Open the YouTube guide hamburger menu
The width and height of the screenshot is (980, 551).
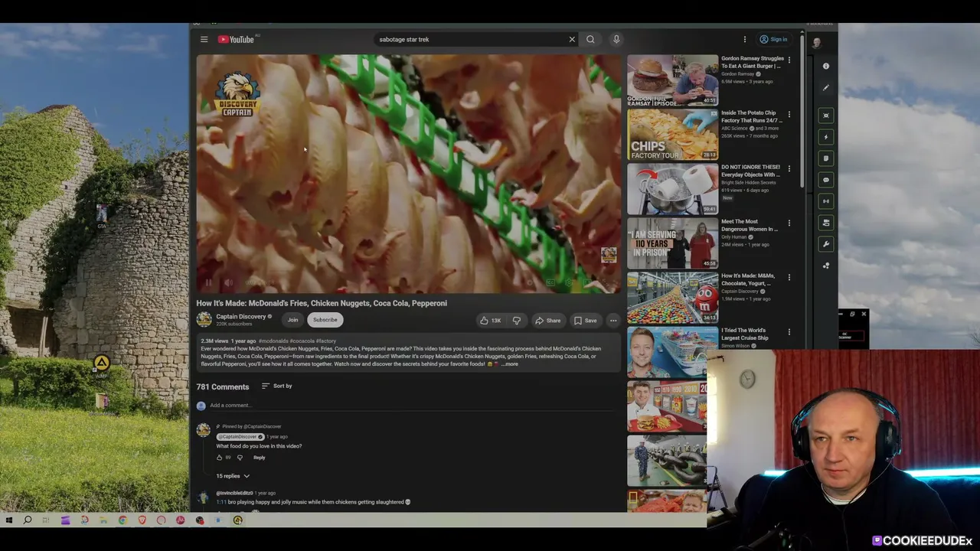pyautogui.click(x=204, y=39)
